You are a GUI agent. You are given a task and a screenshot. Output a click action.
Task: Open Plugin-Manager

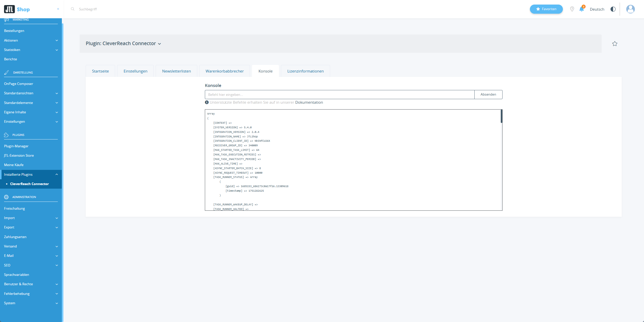16,146
